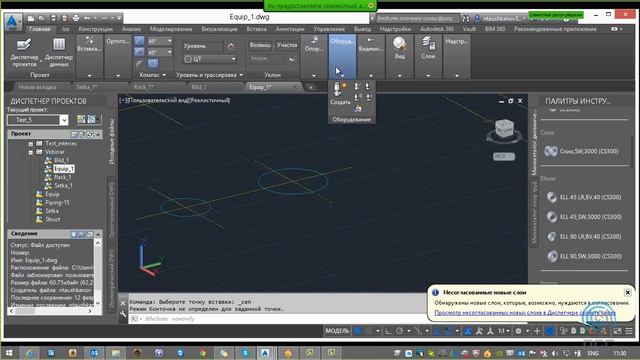Switch to the Setka_1 drawing tab
This screenshot has width=640, height=360.
click(86, 87)
